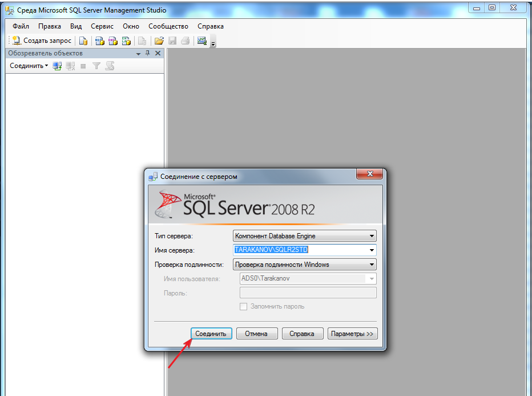Open the Вид menu
The width and height of the screenshot is (532, 396).
coord(76,26)
